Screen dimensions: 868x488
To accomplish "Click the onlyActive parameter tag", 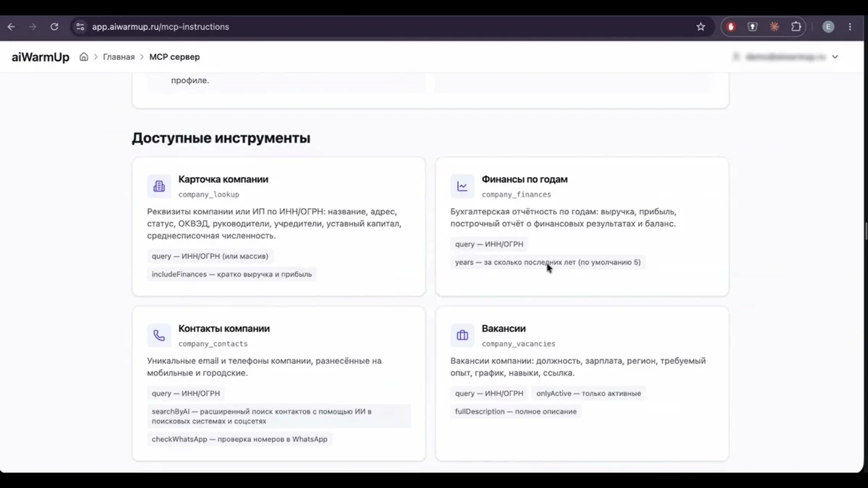I will [x=588, y=393].
